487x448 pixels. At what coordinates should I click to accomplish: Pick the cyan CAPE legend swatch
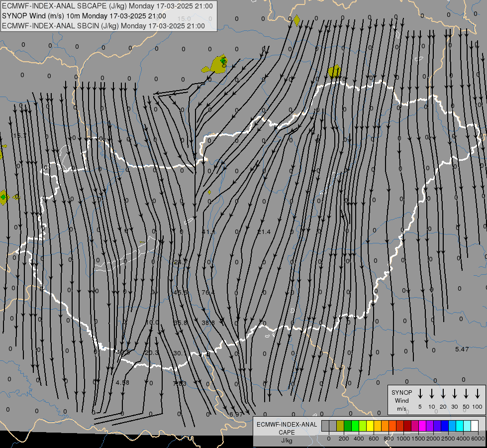tap(459, 426)
